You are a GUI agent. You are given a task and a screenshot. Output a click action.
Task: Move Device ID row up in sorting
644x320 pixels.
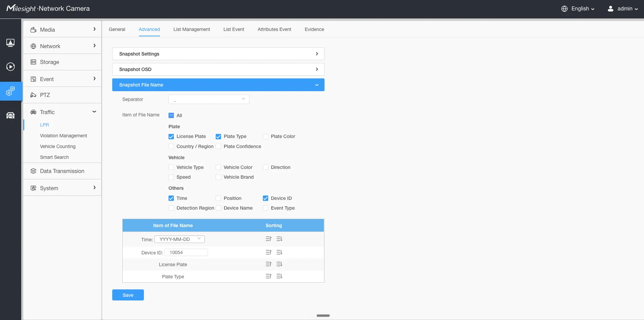pos(269,252)
